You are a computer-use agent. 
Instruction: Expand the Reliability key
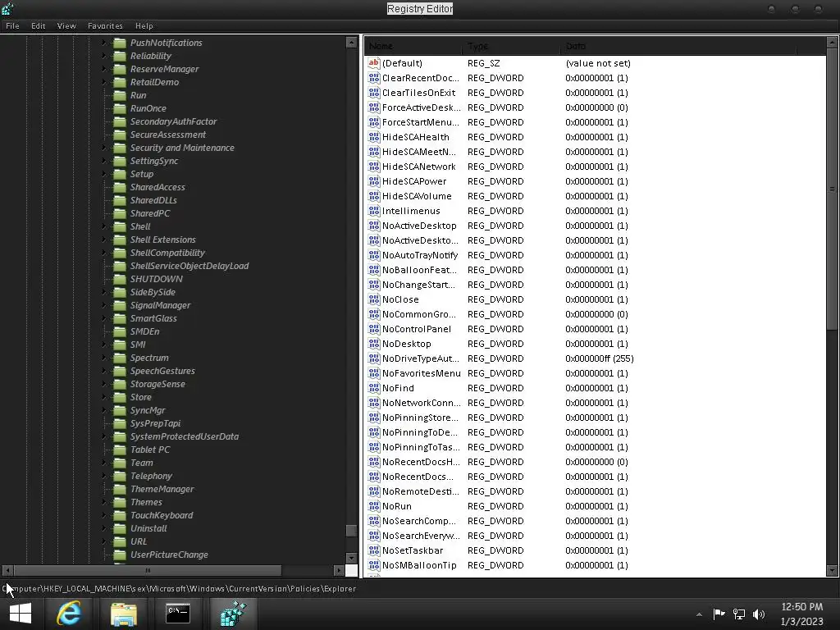[x=104, y=56]
